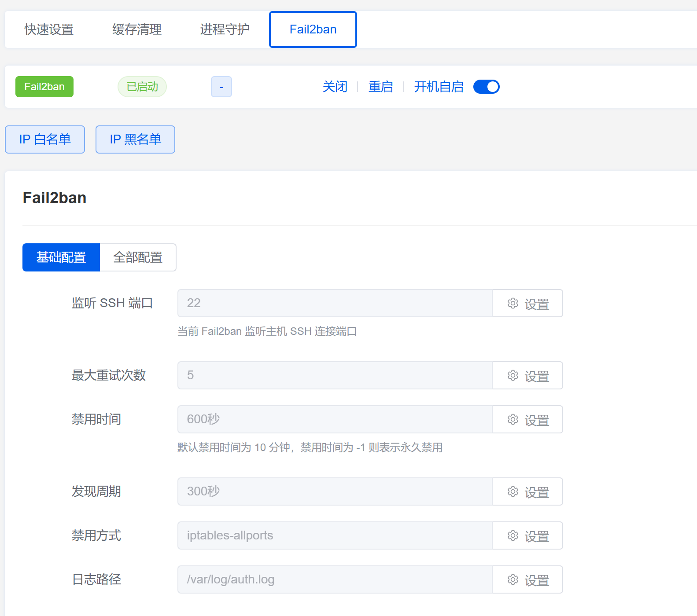This screenshot has height=616, width=697.
Task: Click the green Fail2ban tag
Action: [x=44, y=87]
